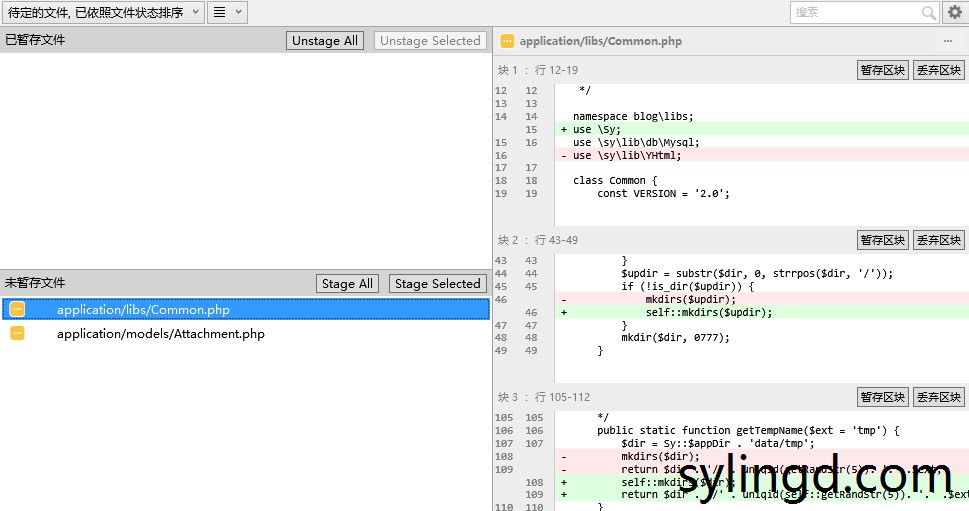Stage hunk 2 (行 43-49)

[x=882, y=240]
